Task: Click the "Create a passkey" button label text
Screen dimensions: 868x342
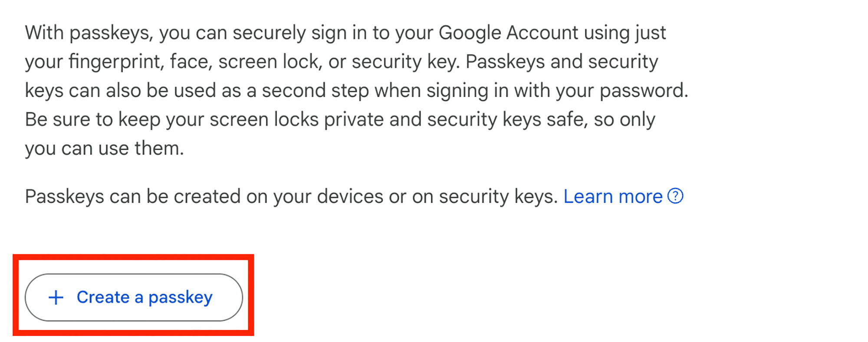Action: click(x=145, y=298)
